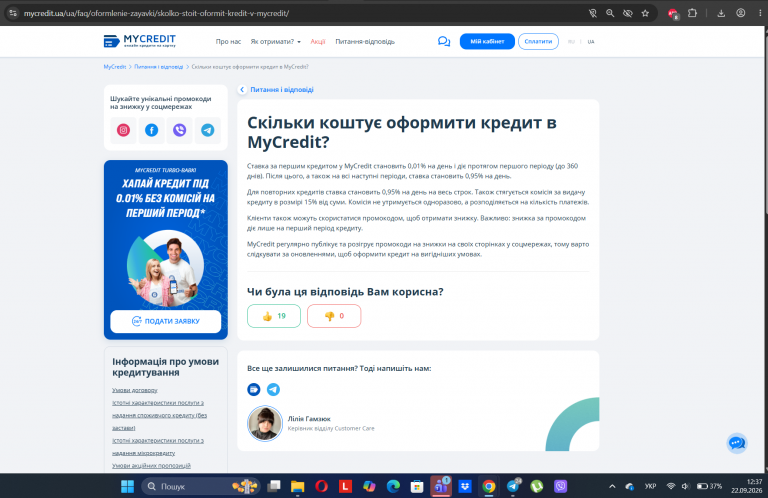The image size is (768, 498).
Task: Open the Chrome three-dot menu
Action: [x=760, y=13]
